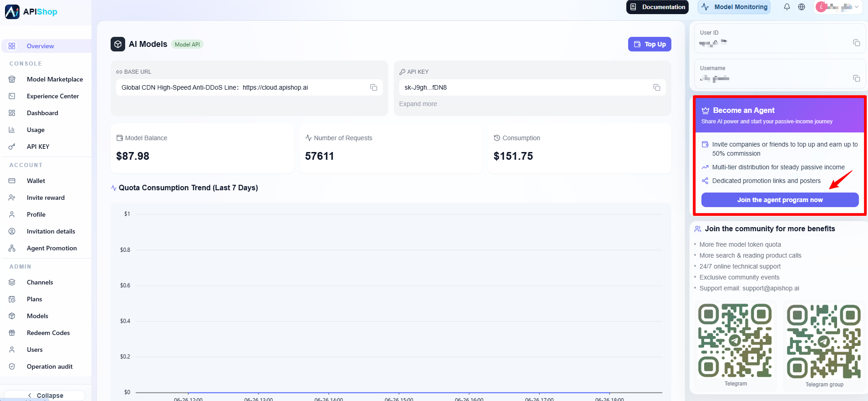
Task: Open the user avatar account menu
Action: pos(838,7)
